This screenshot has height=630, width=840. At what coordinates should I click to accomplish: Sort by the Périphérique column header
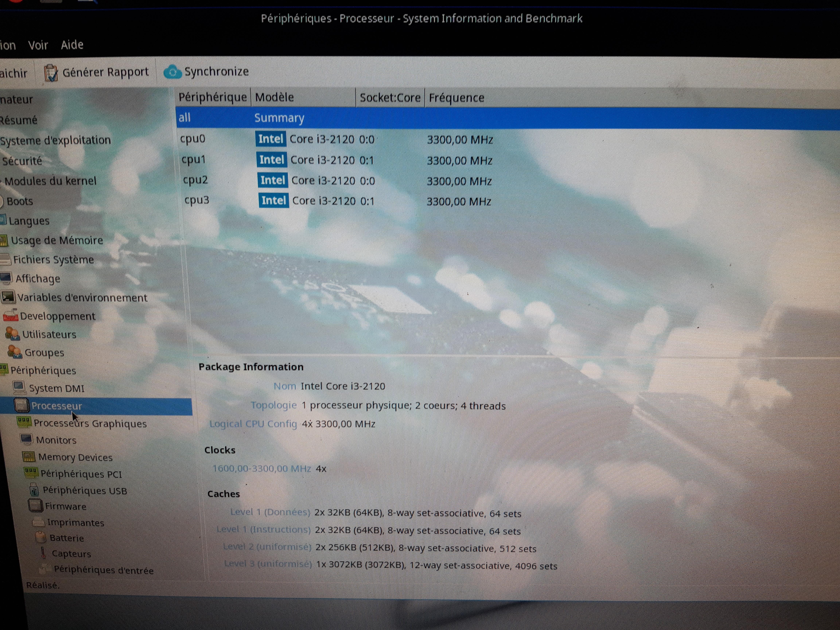coord(213,97)
